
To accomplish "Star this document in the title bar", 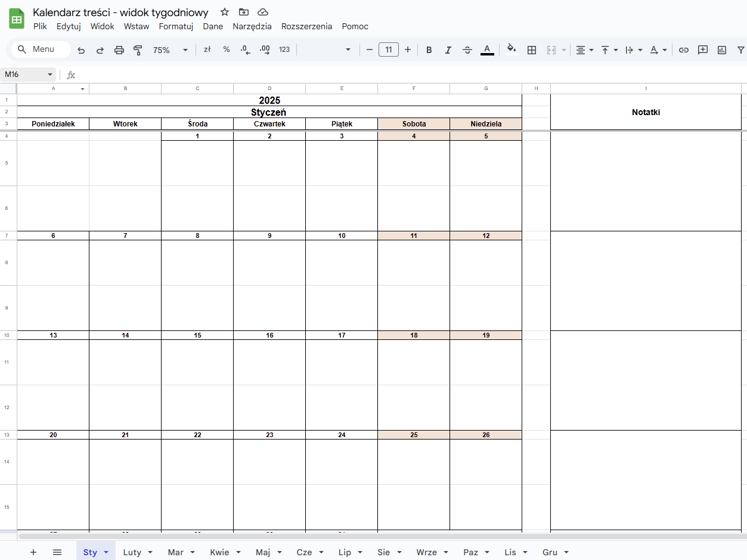I will click(225, 12).
